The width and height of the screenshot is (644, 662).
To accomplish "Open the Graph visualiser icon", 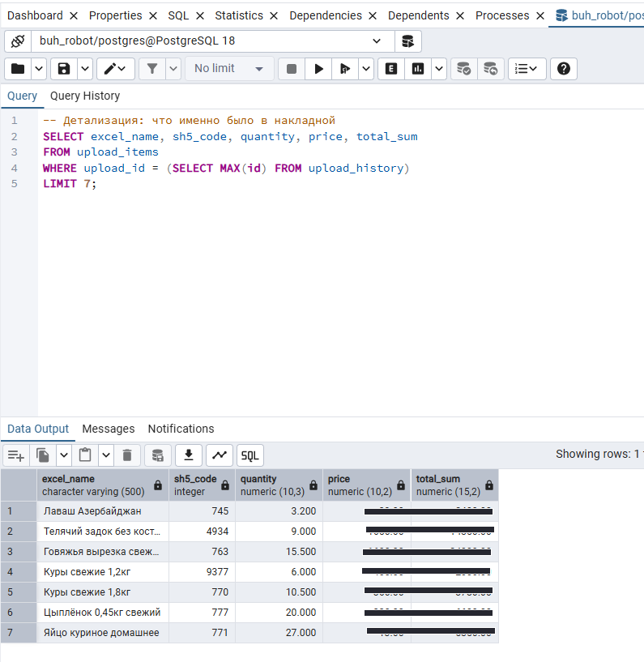I will 220,455.
